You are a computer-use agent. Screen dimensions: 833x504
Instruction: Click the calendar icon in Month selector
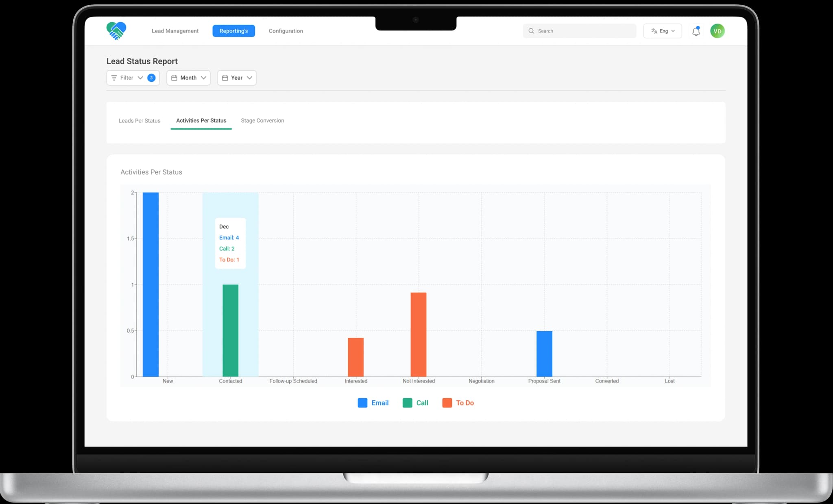(x=174, y=78)
